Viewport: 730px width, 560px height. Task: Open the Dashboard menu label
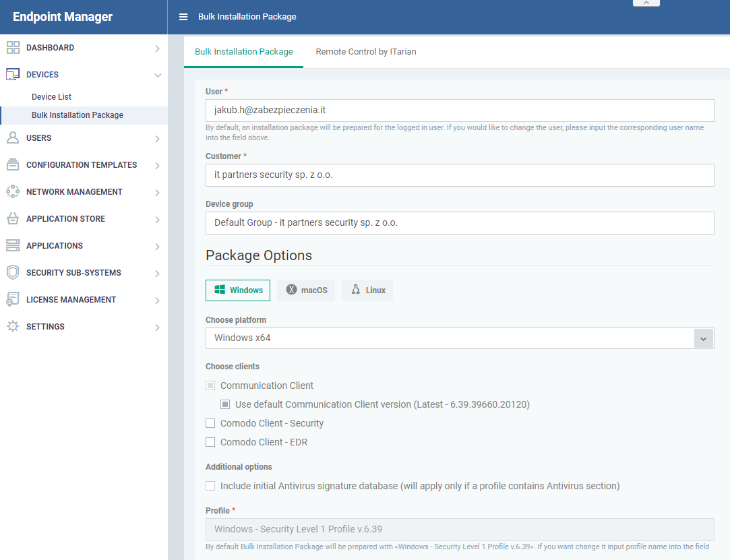(51, 47)
